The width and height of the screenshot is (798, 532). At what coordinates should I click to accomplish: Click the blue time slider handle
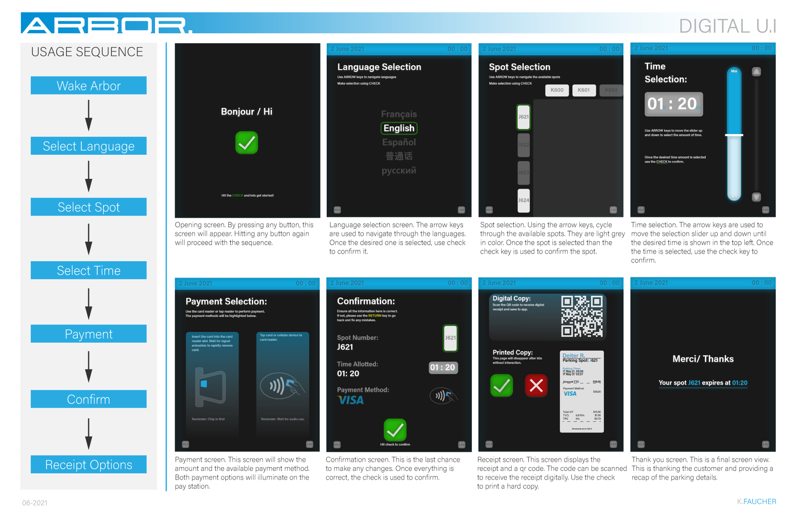point(734,135)
